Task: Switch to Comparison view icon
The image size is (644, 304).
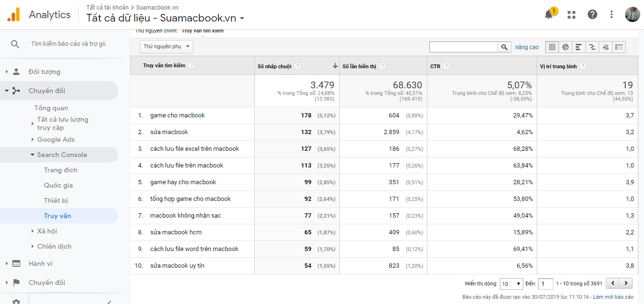Action: (x=592, y=47)
